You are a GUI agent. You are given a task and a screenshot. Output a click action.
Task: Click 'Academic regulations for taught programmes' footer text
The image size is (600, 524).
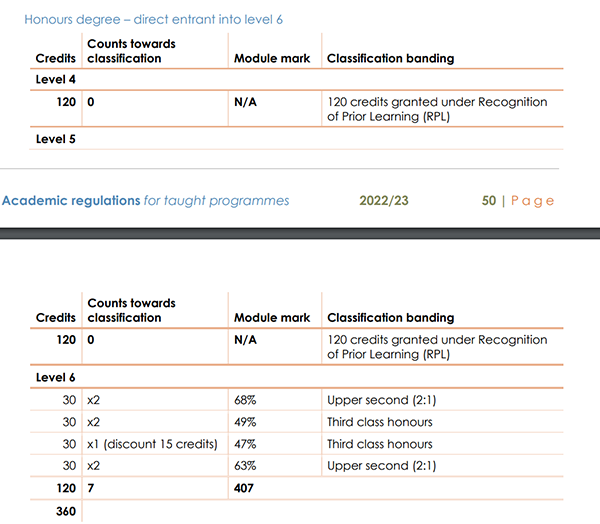tap(146, 201)
